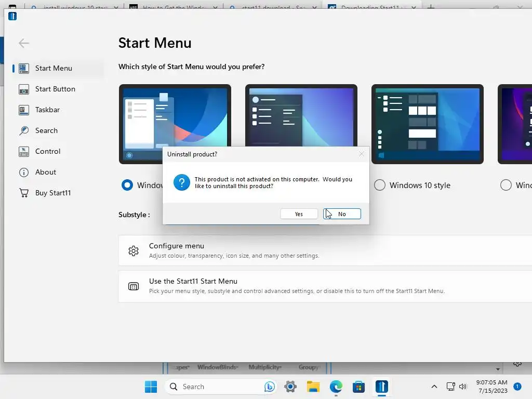
Task: Click the Control keyboard sidebar icon
Action: pyautogui.click(x=24, y=151)
